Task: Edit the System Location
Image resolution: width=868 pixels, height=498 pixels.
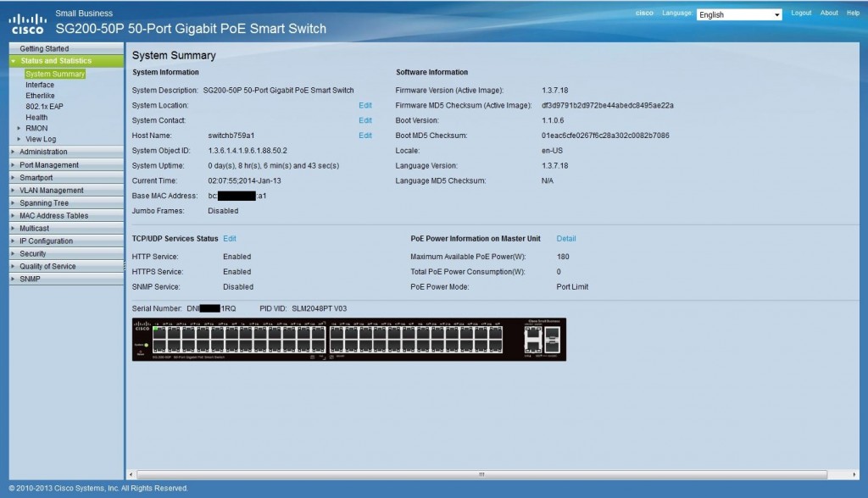Action: click(x=365, y=105)
